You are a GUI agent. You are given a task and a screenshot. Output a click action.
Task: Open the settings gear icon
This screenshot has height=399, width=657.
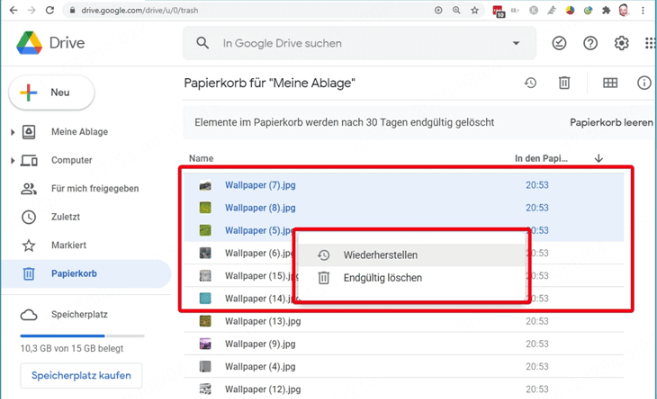pos(621,43)
